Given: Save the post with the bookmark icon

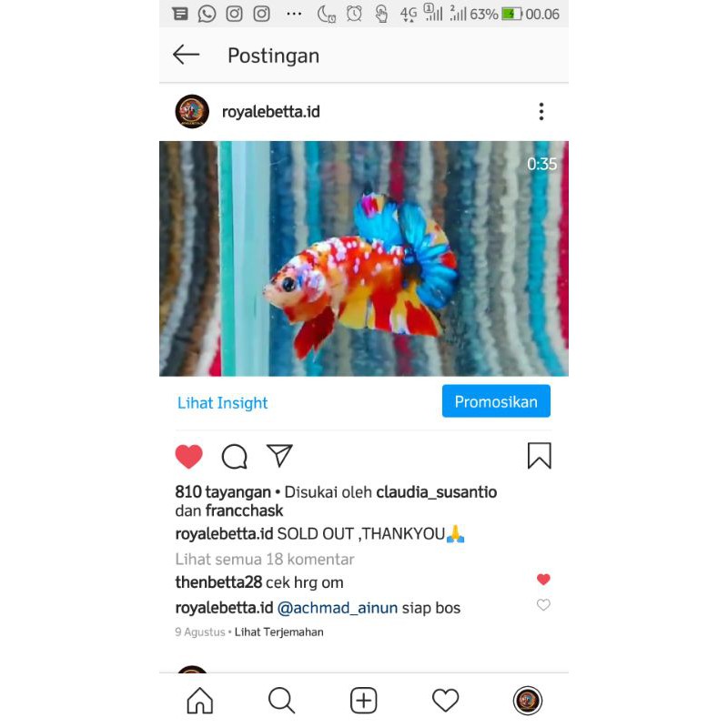Looking at the screenshot, I should point(539,456).
